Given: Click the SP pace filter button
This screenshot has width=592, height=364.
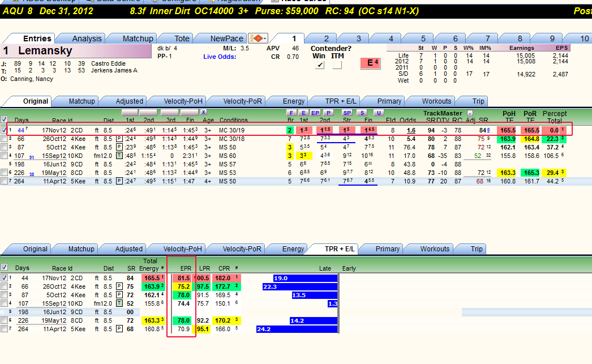Looking at the screenshot, I should click(347, 113).
